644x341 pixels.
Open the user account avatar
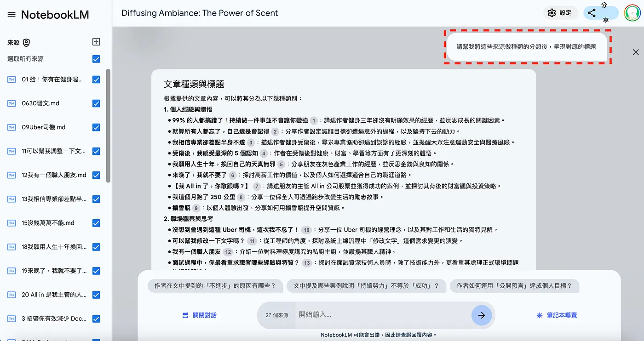pos(632,13)
